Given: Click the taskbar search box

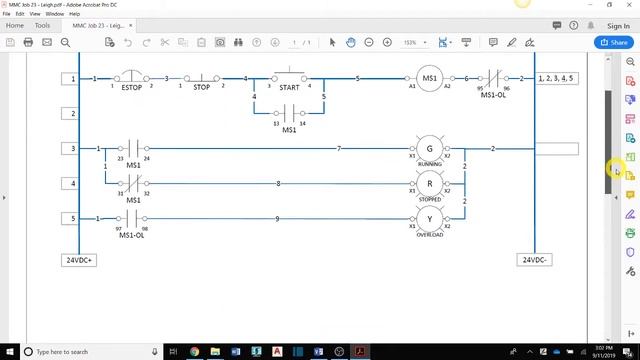Looking at the screenshot, I should point(91,352).
